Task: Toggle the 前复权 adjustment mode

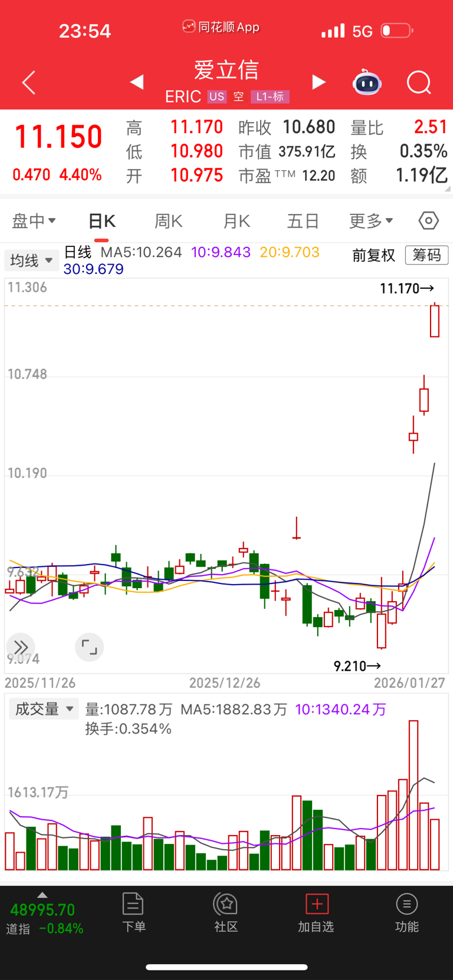Action: point(373,255)
